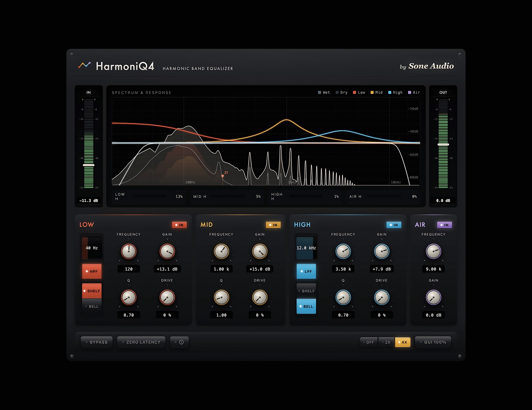Click the LOW H harmonic meter bar
Image resolution: width=532 pixels, height=410 pixels.
(x=150, y=196)
